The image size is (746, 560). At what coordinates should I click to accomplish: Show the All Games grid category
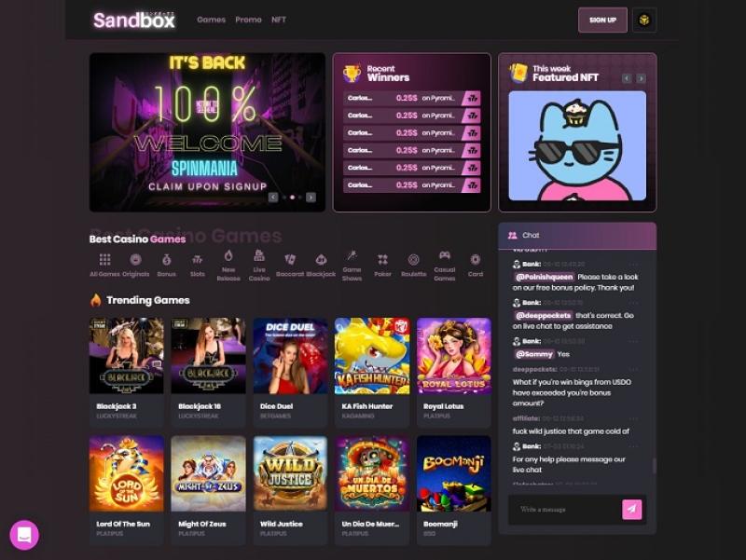pos(104,260)
